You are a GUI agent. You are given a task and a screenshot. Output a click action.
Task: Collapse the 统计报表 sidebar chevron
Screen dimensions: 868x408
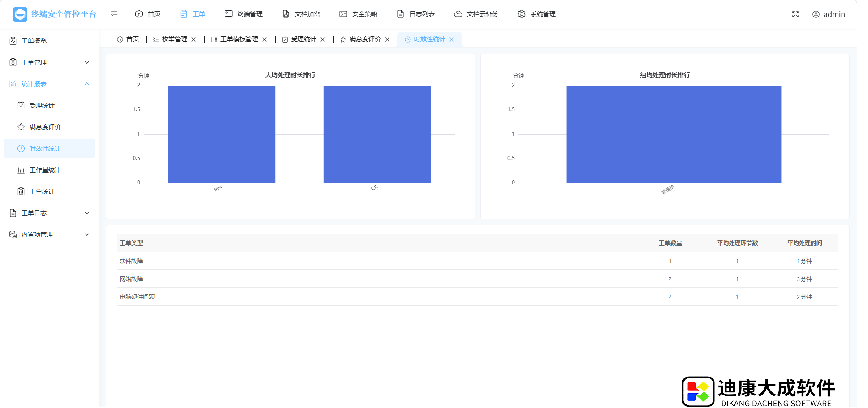[87, 84]
